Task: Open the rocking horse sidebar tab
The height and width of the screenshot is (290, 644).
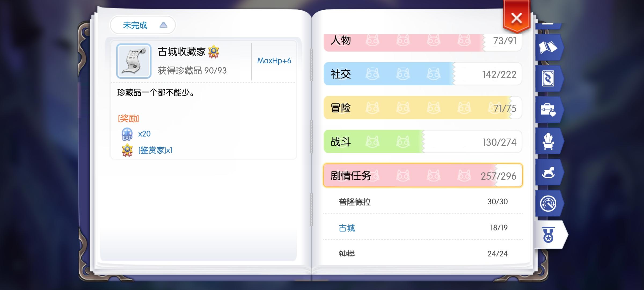Action: (548, 172)
